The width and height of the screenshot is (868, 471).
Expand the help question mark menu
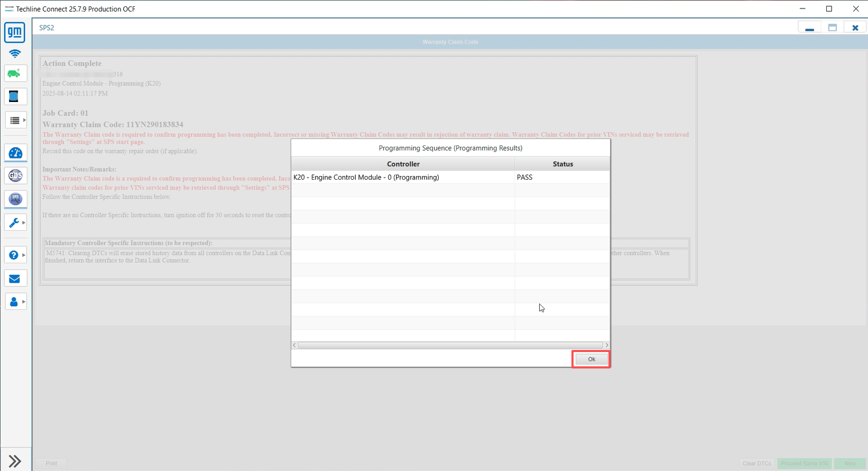pyautogui.click(x=15, y=255)
